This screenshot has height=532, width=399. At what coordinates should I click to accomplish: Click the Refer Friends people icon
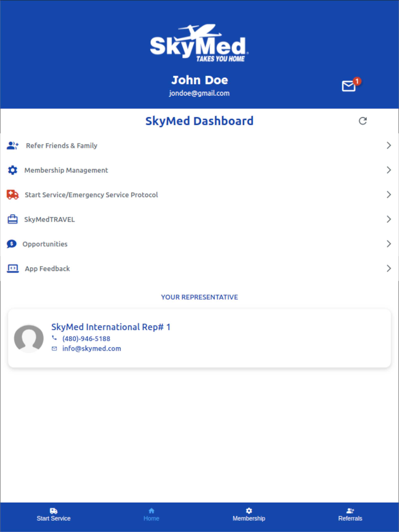[12, 145]
